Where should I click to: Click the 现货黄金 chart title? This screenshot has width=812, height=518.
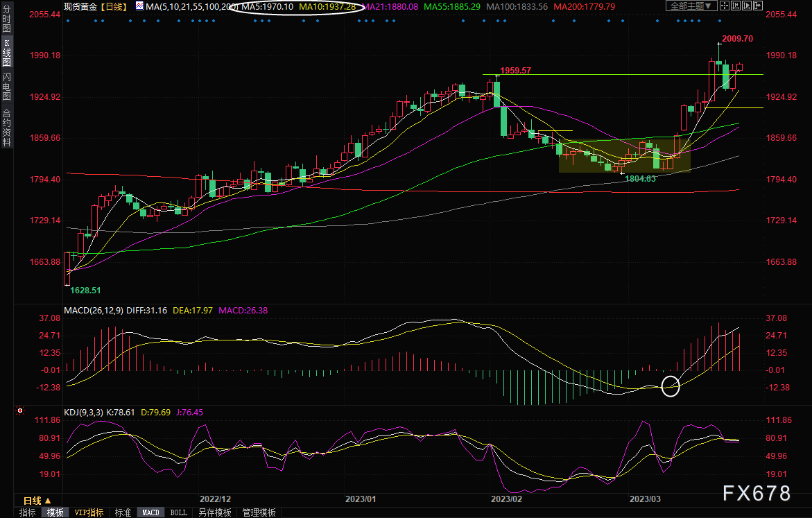(80, 7)
